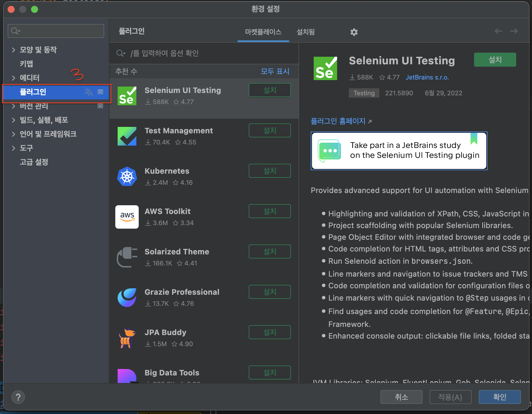Focus the settings search field
Image resolution: width=532 pixels, height=414 pixels.
(56, 31)
